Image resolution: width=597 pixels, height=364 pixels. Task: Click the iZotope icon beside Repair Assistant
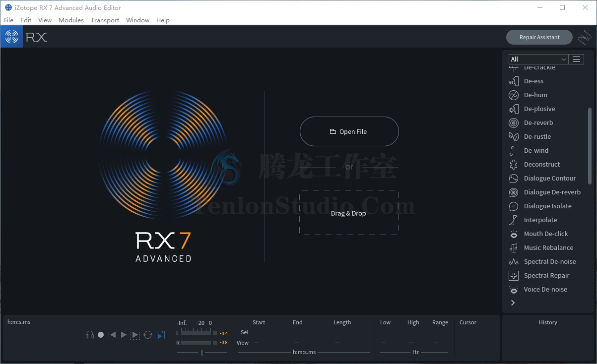click(585, 37)
